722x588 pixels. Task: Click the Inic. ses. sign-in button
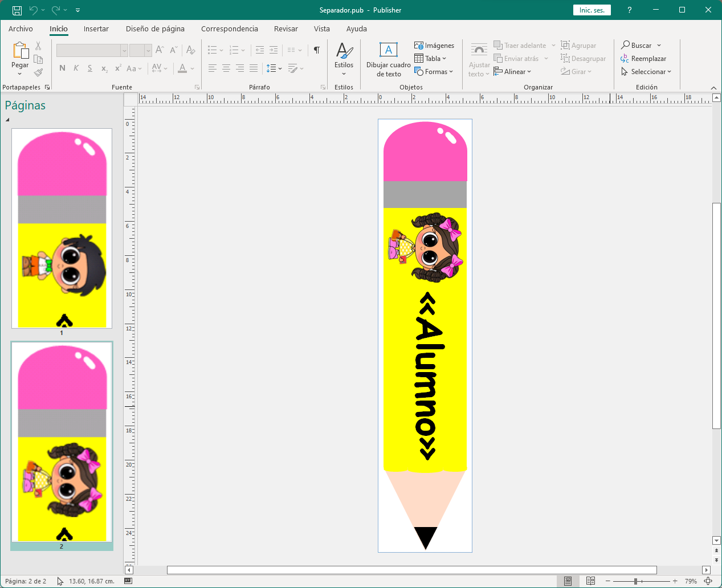pyautogui.click(x=592, y=10)
